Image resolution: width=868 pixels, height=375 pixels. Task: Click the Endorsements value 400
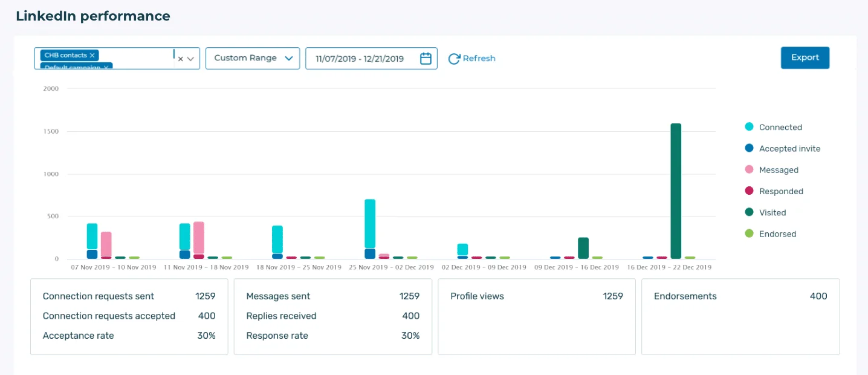pos(818,296)
